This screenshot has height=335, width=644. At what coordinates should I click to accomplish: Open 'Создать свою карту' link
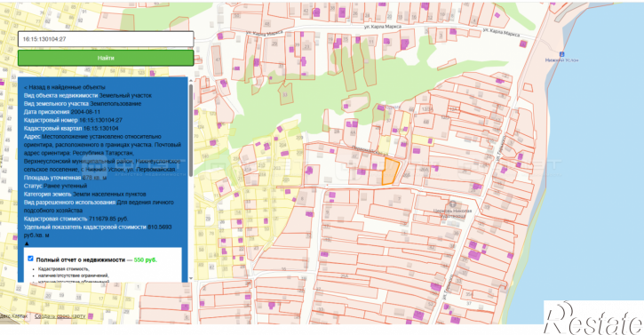(x=60, y=315)
